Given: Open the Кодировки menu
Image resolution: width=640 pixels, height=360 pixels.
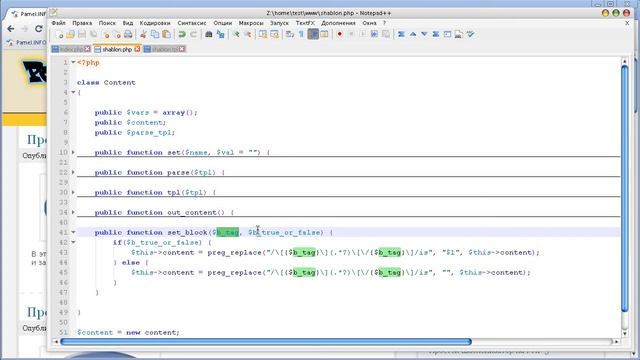Looking at the screenshot, I should [x=155, y=23].
